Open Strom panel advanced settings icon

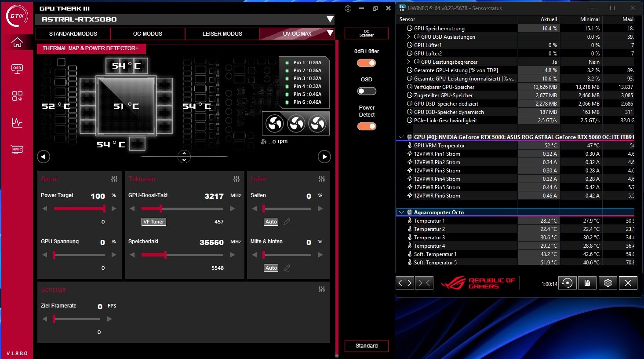coord(114,179)
